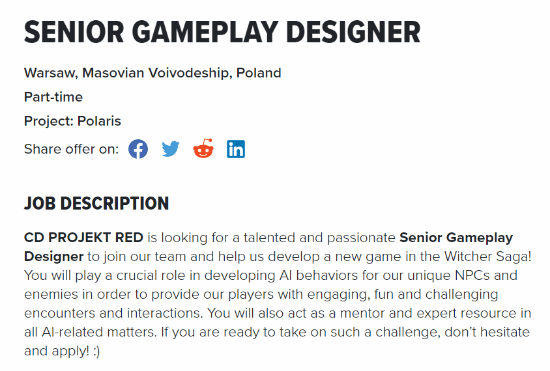Click the Senior Gameplay Designer page title
Image resolution: width=550 pixels, height=371 pixels.
click(x=222, y=32)
